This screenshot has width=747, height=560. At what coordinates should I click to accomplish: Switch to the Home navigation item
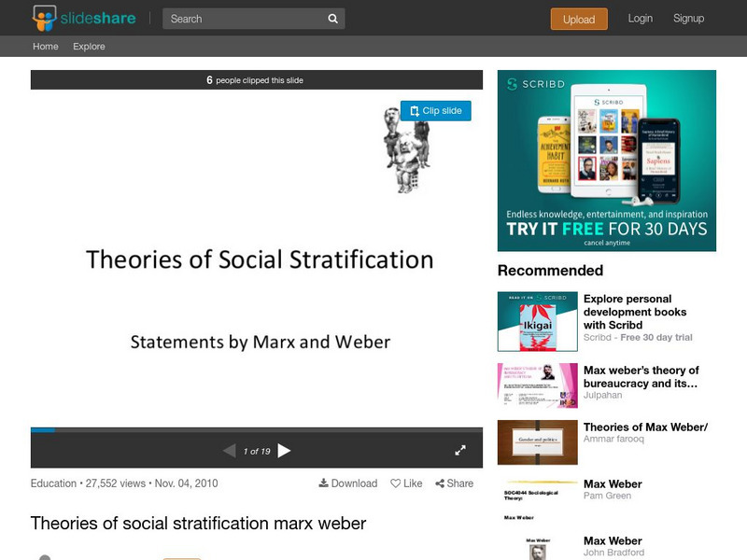[45, 45]
